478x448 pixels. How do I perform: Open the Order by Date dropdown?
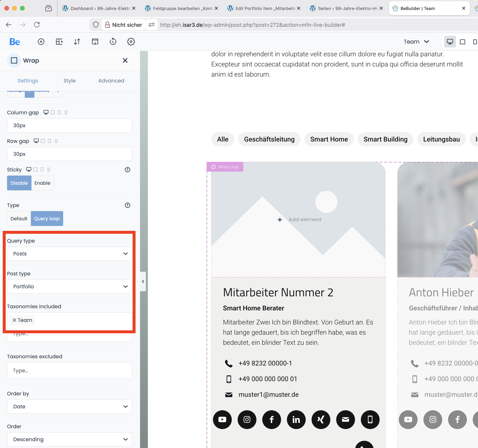point(69,406)
